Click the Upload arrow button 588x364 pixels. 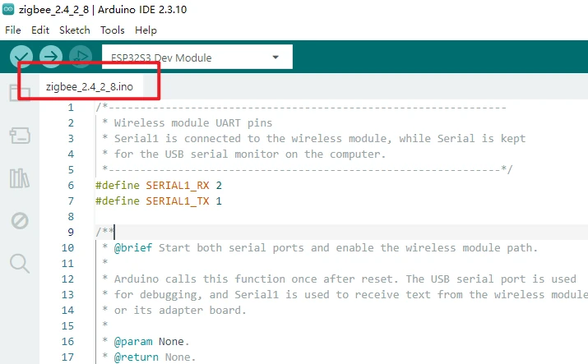pyautogui.click(x=51, y=57)
